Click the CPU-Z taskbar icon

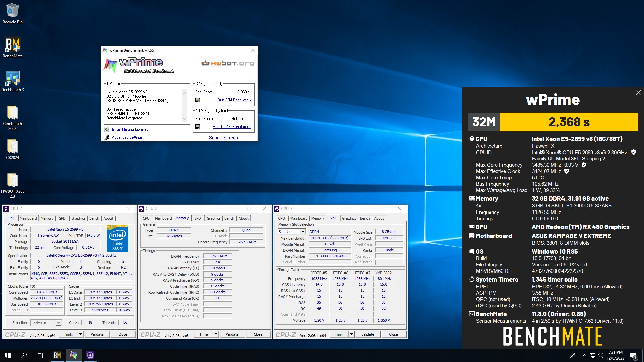coord(90,355)
